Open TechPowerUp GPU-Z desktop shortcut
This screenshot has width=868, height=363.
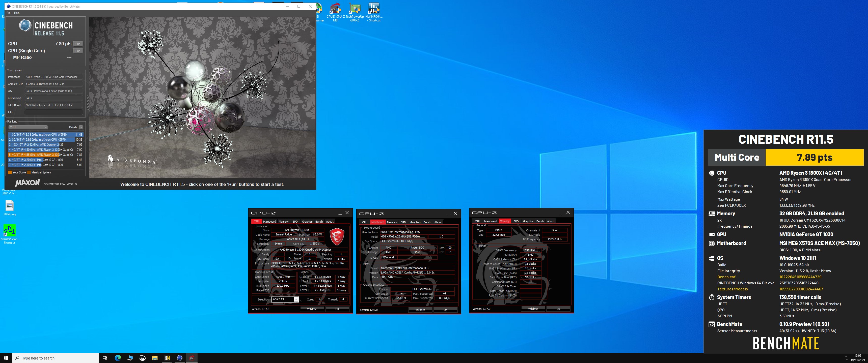click(x=355, y=12)
